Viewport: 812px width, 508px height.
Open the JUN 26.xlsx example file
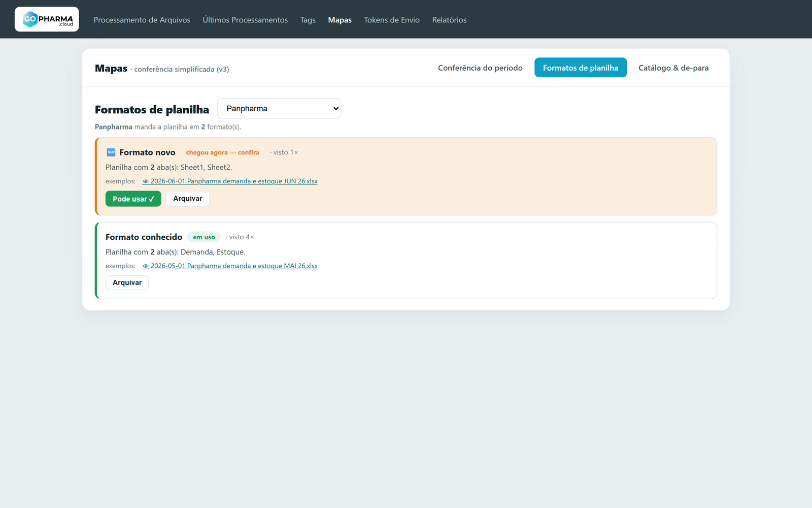coord(230,181)
